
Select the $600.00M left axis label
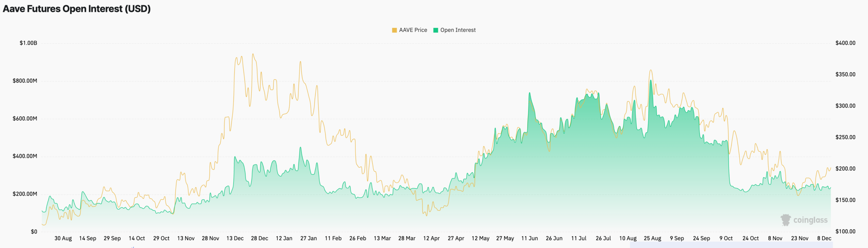coord(25,119)
